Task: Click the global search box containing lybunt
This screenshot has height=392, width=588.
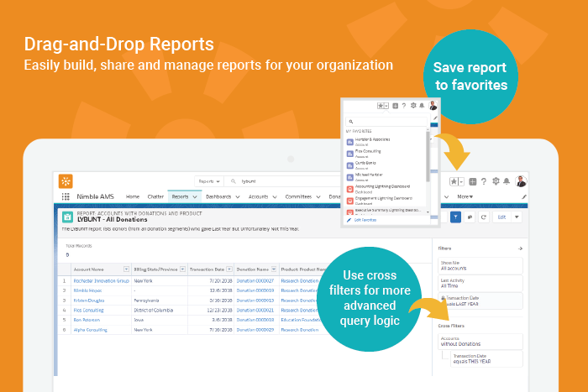Action: pyautogui.click(x=281, y=181)
